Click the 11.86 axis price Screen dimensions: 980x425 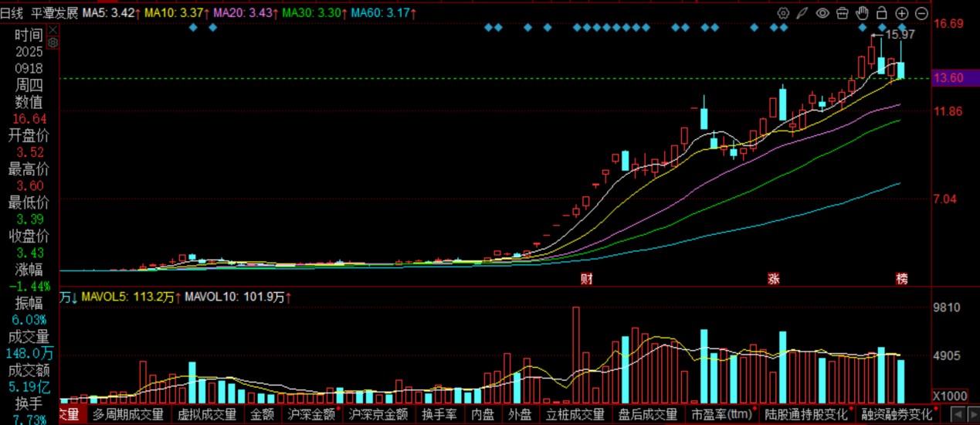pyautogui.click(x=948, y=111)
